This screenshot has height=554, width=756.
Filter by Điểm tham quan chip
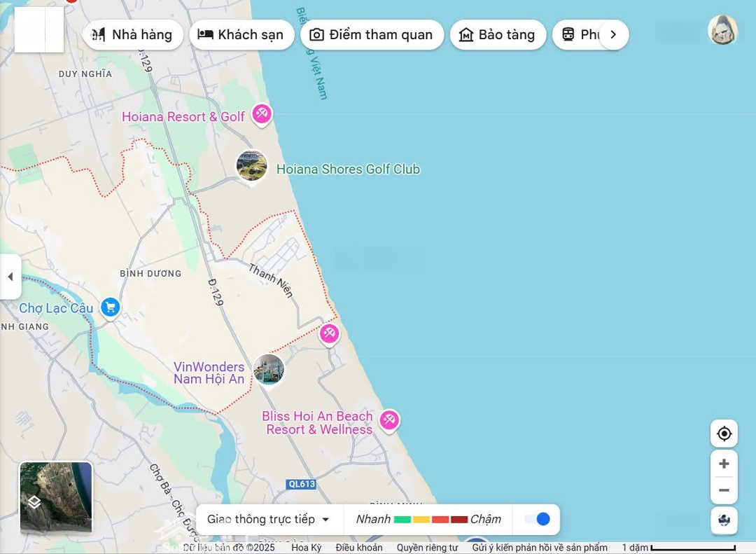(x=372, y=34)
